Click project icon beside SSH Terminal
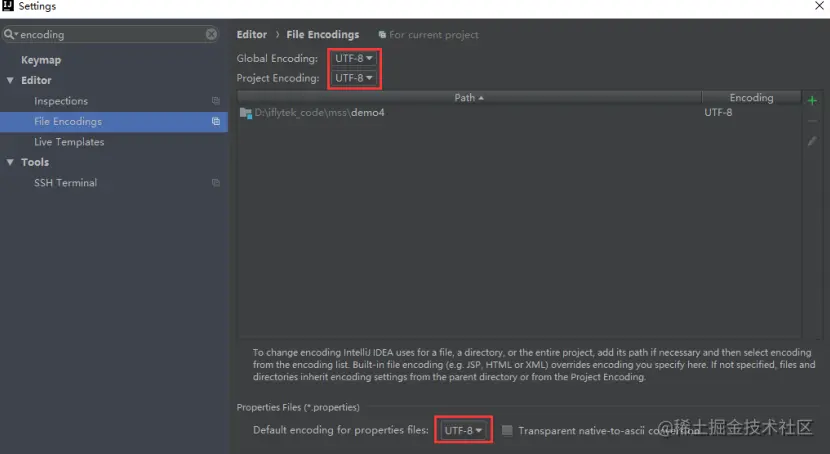 (215, 183)
